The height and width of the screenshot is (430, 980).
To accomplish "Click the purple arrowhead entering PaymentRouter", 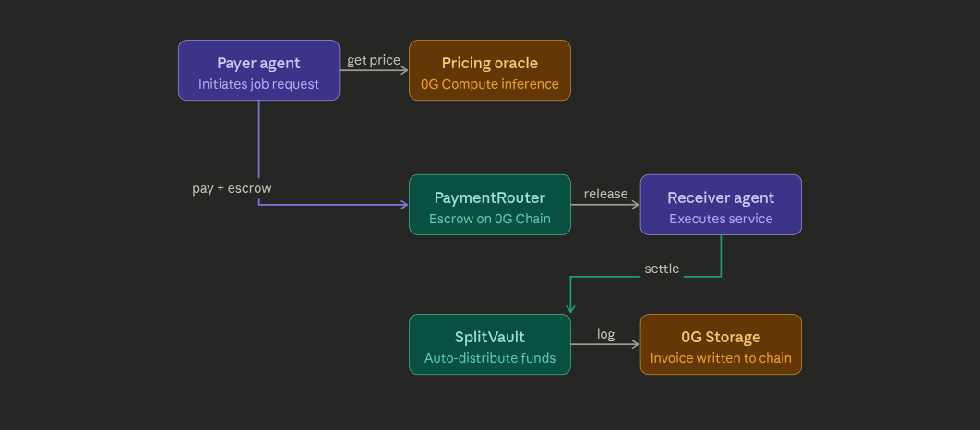I will (x=403, y=205).
